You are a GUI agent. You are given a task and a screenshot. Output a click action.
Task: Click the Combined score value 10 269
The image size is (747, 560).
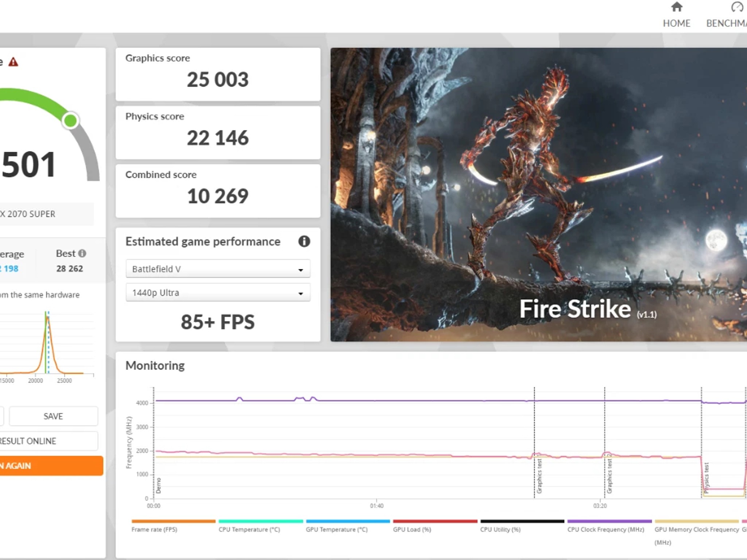click(218, 196)
